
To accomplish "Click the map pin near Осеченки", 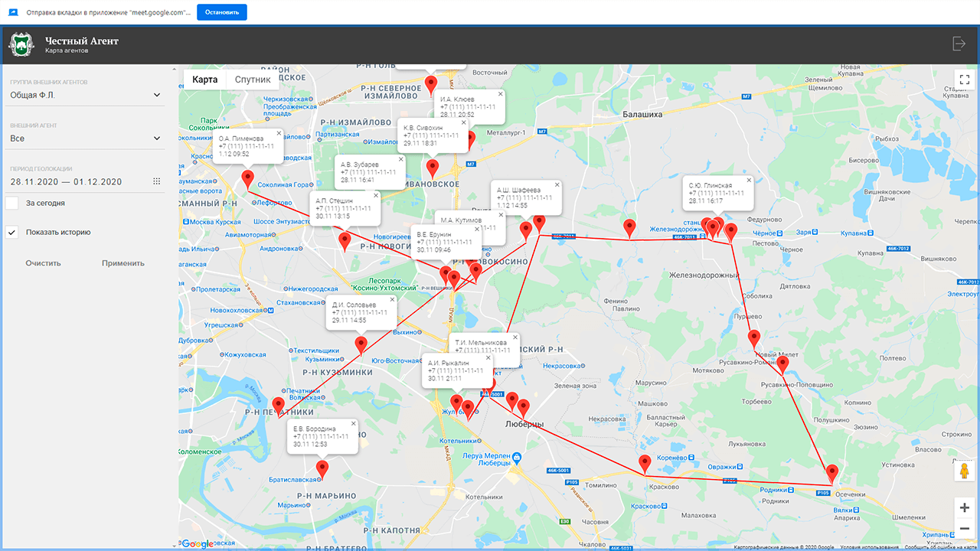I will tap(832, 474).
